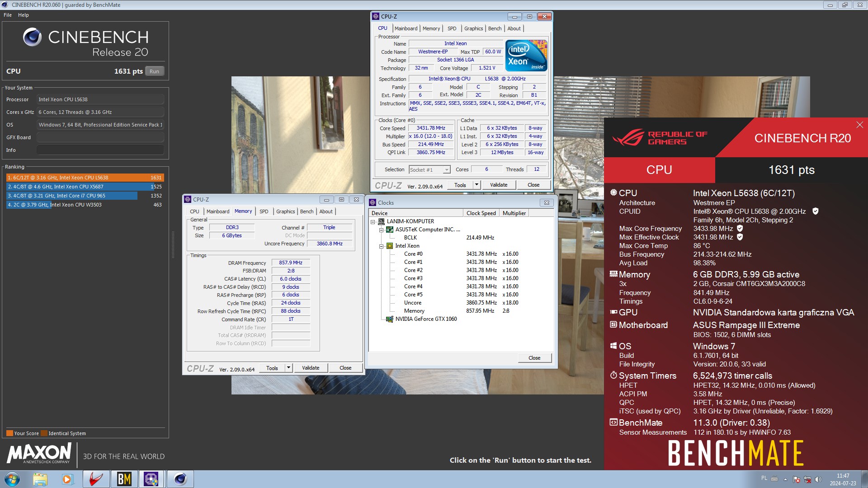Viewport: 868px width, 488px height.
Task: Click the orange Your Score legend swatch
Action: tap(9, 433)
